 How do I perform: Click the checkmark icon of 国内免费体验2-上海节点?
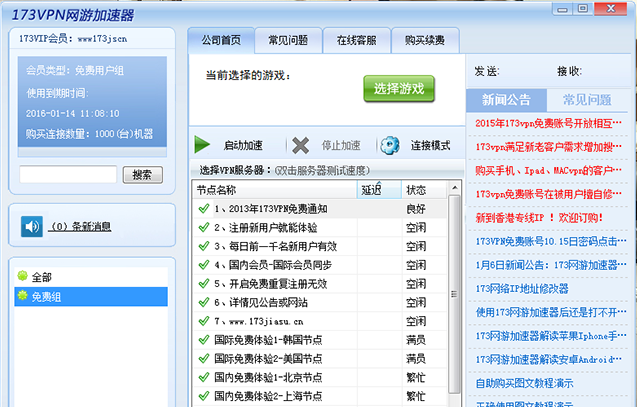pos(204,396)
